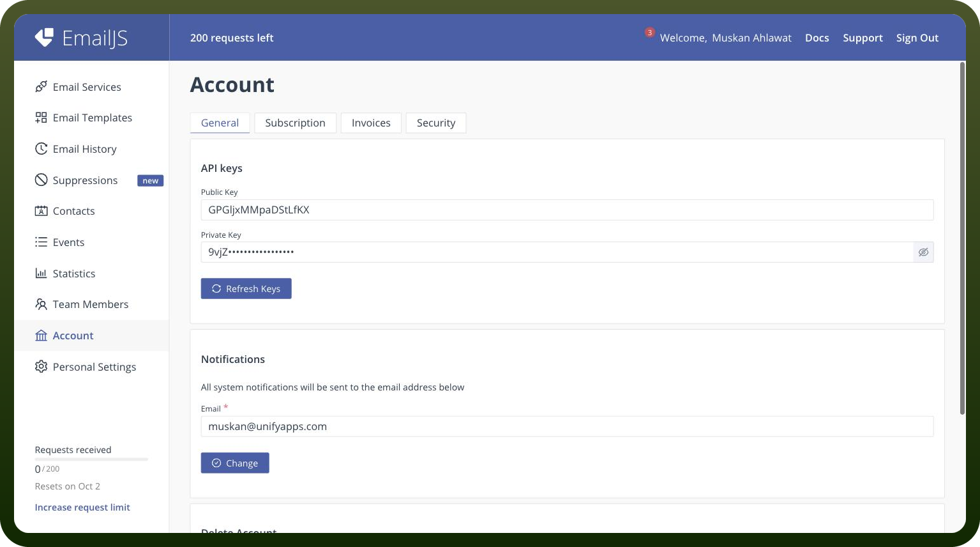Image resolution: width=980 pixels, height=547 pixels.
Task: Click the user name Muskan Ahlawat
Action: tap(751, 38)
